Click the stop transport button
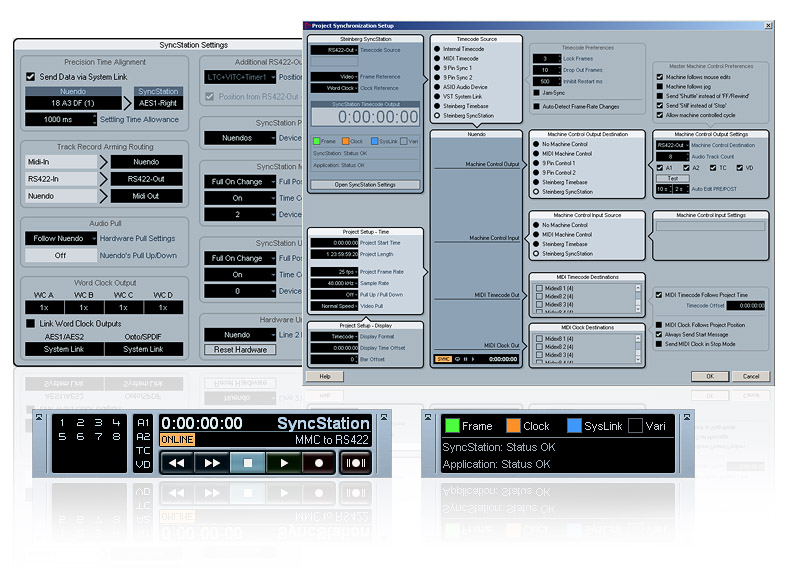 (247, 463)
